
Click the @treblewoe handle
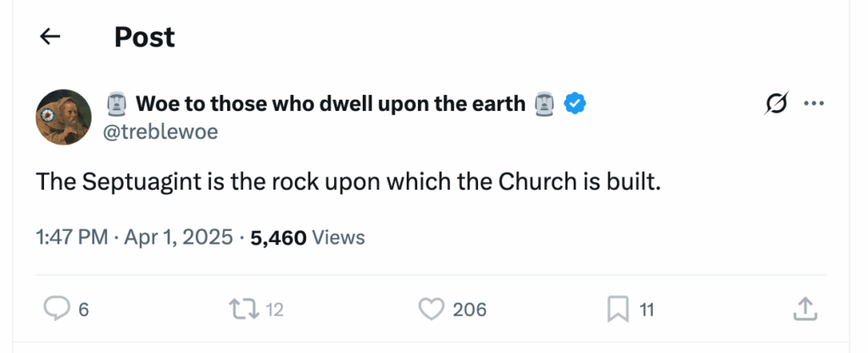[160, 131]
